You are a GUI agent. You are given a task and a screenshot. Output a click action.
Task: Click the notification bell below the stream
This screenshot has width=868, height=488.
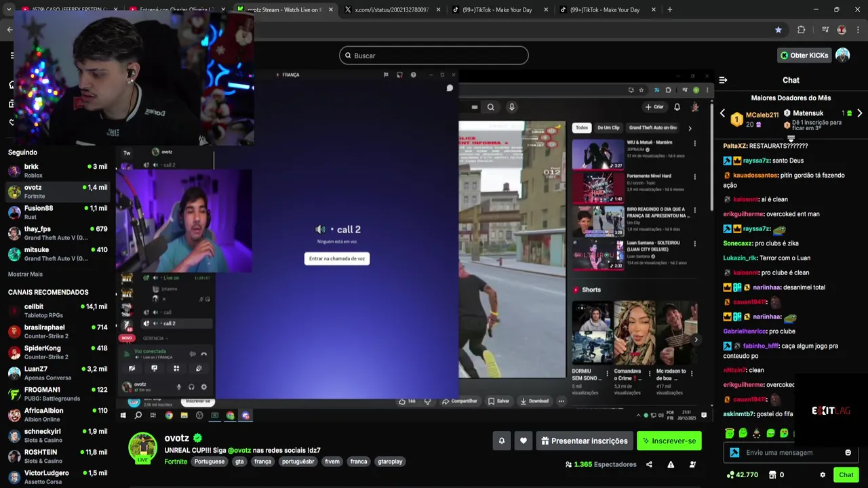point(502,441)
